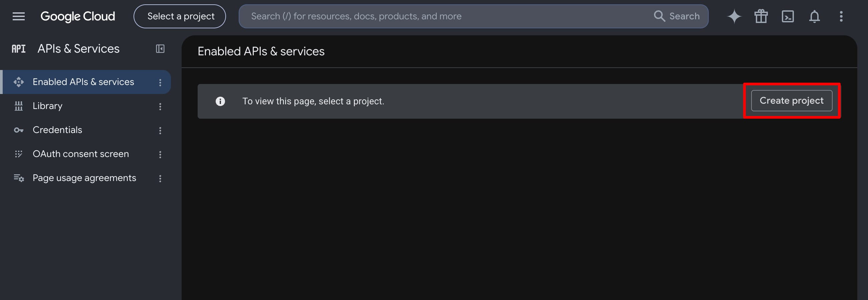Image resolution: width=868 pixels, height=300 pixels.
Task: Click the APIs & Services heading
Action: [78, 49]
